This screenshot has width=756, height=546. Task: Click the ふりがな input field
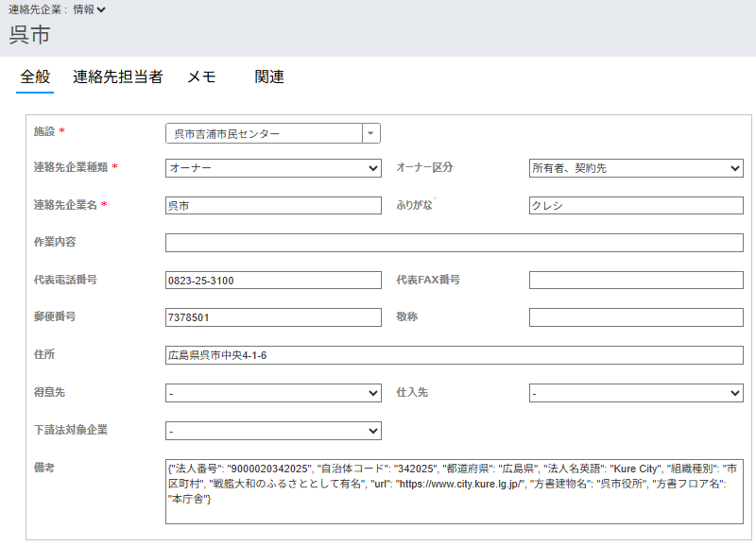point(636,205)
